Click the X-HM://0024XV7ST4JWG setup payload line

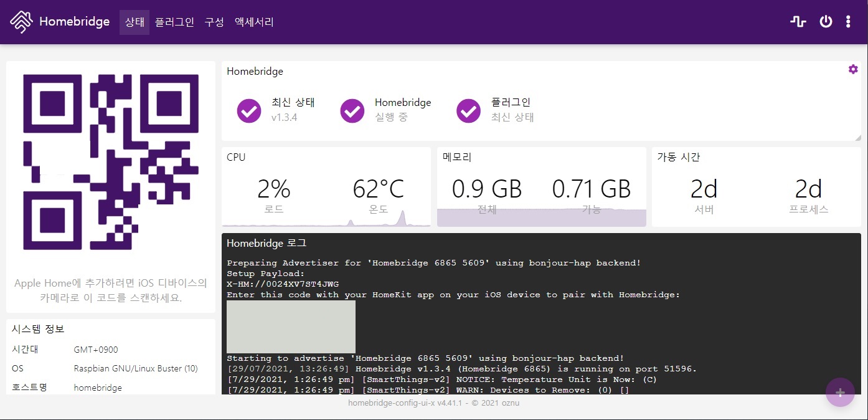point(283,284)
